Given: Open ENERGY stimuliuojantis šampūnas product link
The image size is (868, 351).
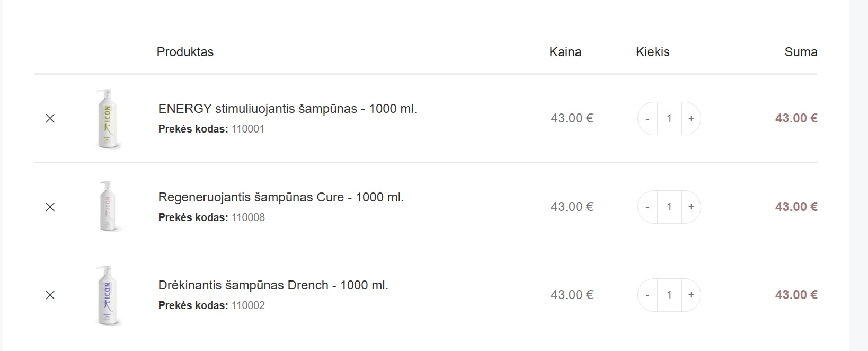Looking at the screenshot, I should point(287,109).
